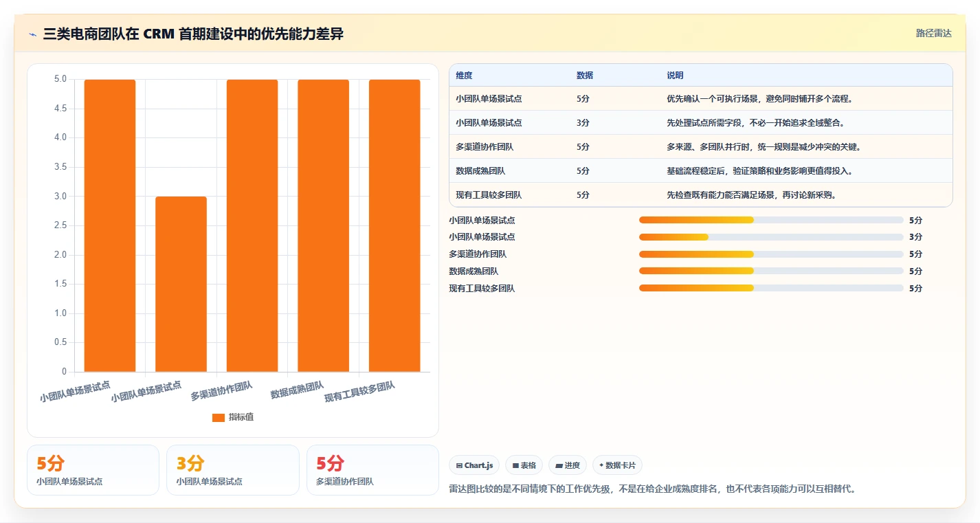980x523 pixels.
Task: Click the title 三类电商团队在 CRM 首期建设中的优先能力差异
Action: tap(193, 34)
